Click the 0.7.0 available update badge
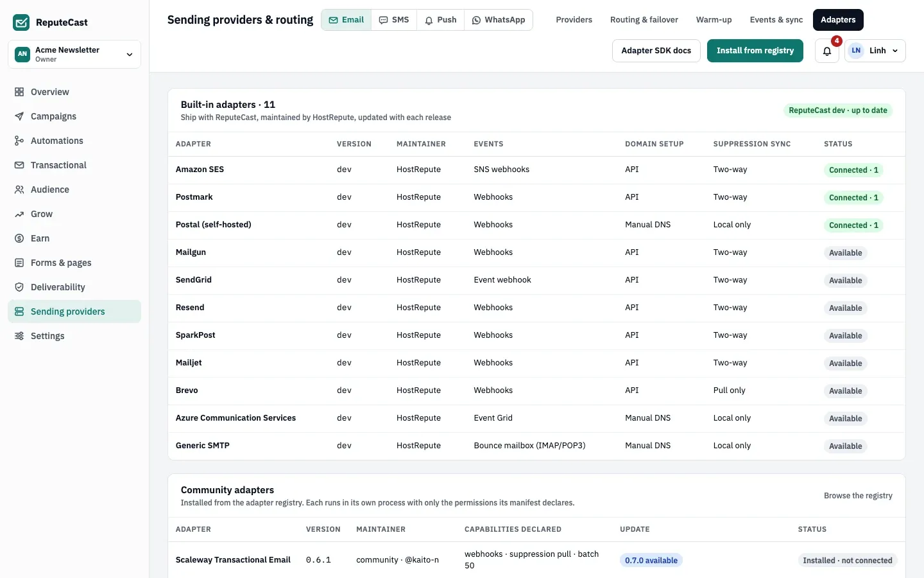 [651, 561]
